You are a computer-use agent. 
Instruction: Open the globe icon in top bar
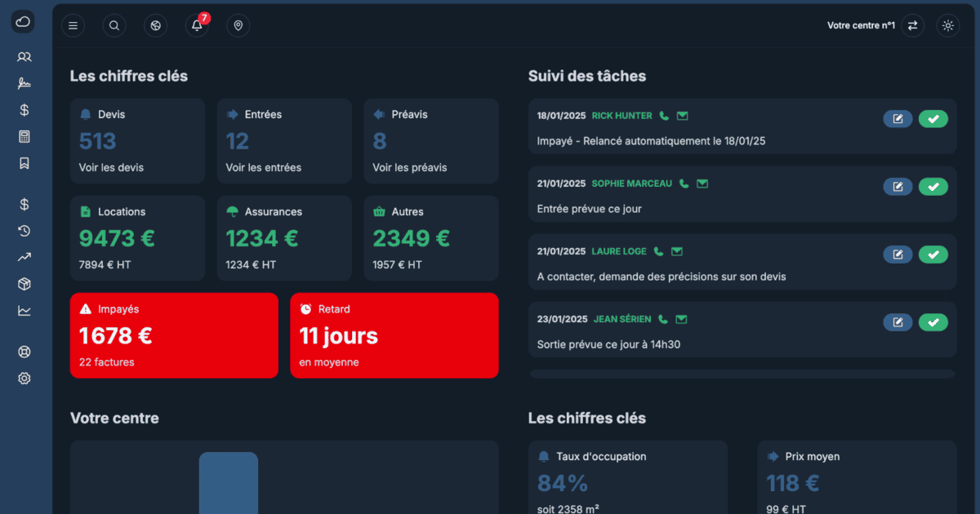[x=155, y=25]
